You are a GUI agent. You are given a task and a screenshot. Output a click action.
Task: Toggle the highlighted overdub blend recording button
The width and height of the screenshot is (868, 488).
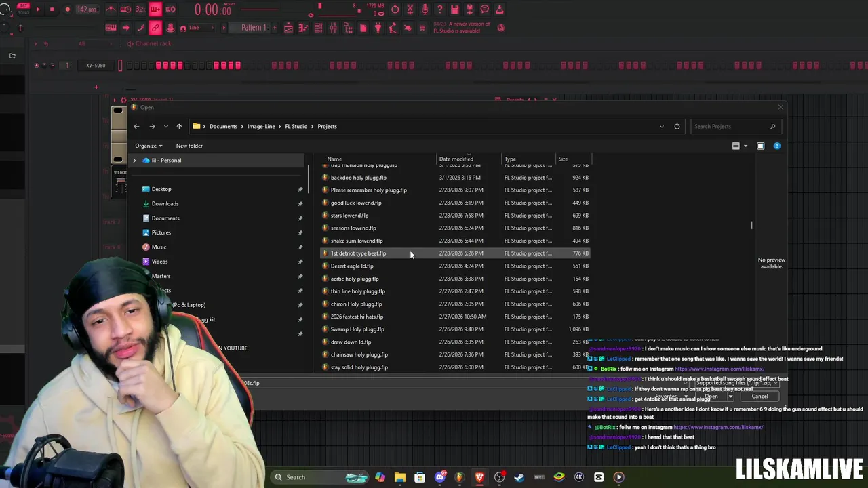tap(155, 9)
